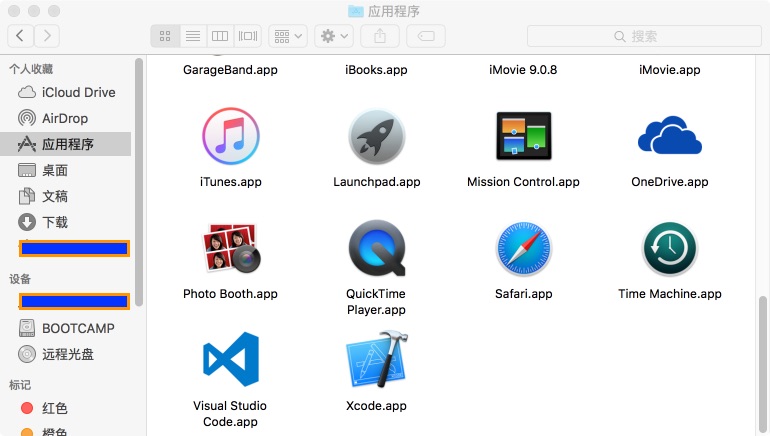Click the Share toolbar button
Image resolution: width=770 pixels, height=436 pixels.
[x=380, y=36]
